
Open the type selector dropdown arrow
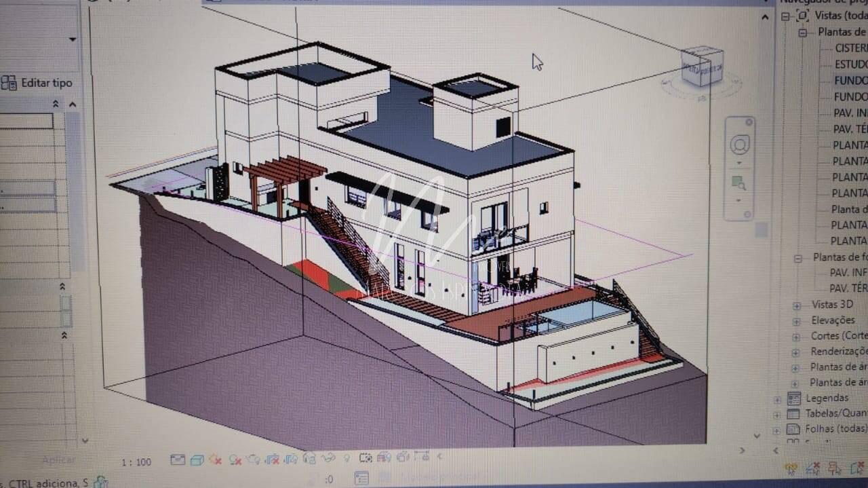[72, 39]
